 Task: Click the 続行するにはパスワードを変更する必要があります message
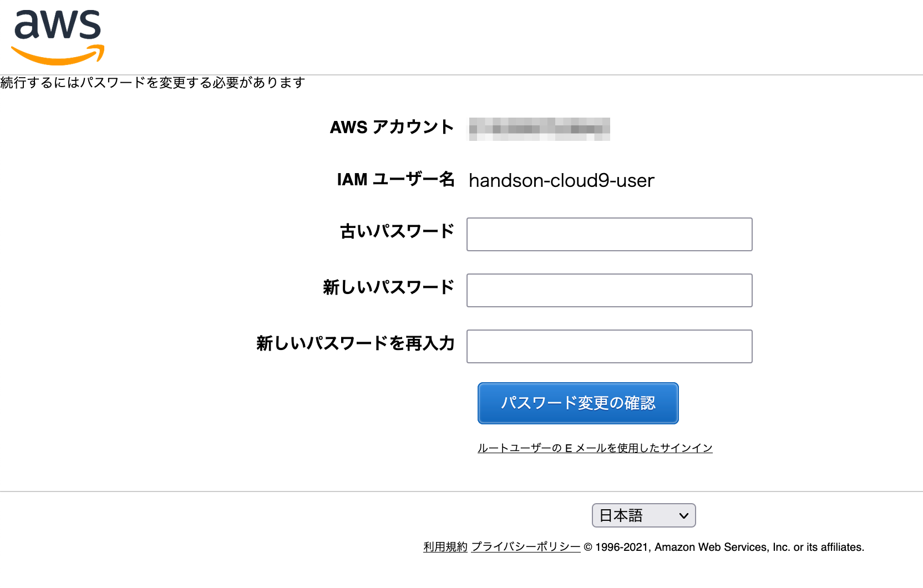(x=153, y=83)
